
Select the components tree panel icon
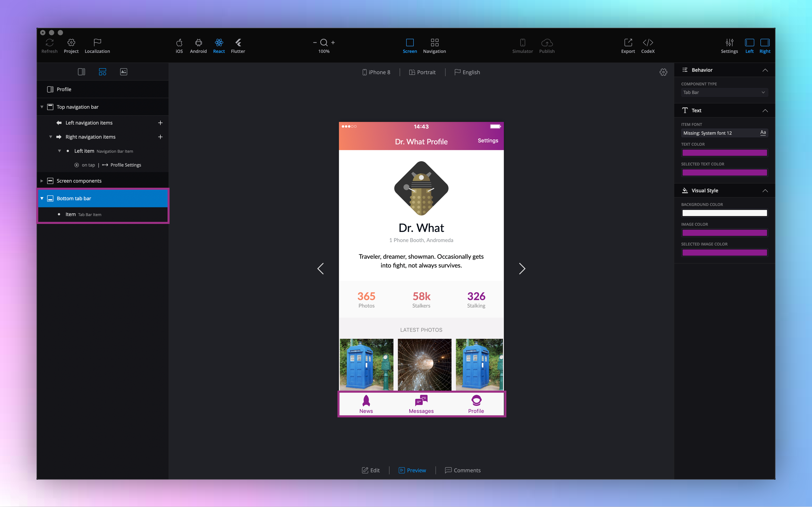103,72
